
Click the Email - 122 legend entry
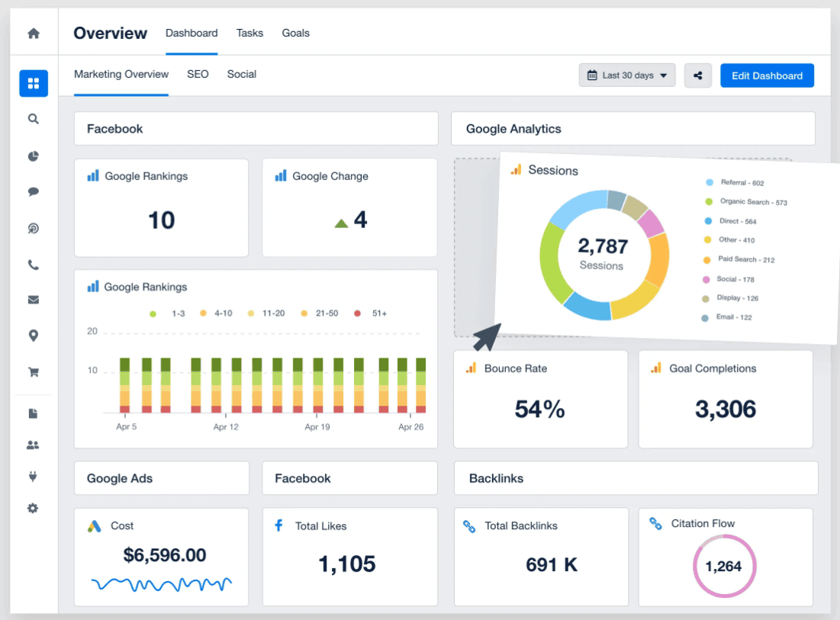click(726, 317)
